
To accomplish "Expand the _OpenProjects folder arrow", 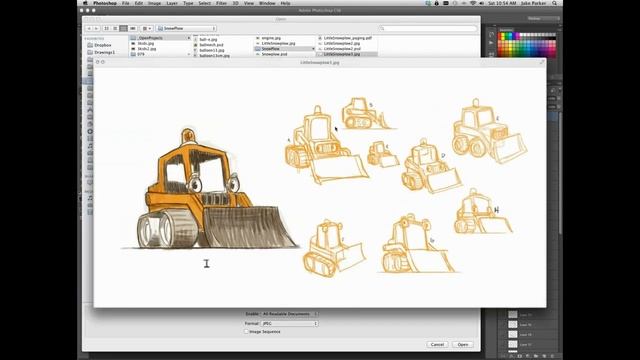I will (189, 38).
